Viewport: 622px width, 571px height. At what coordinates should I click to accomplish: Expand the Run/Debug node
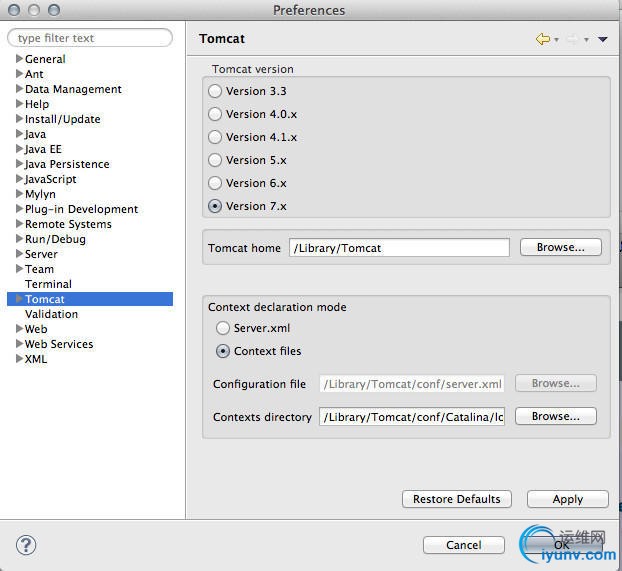point(19,239)
